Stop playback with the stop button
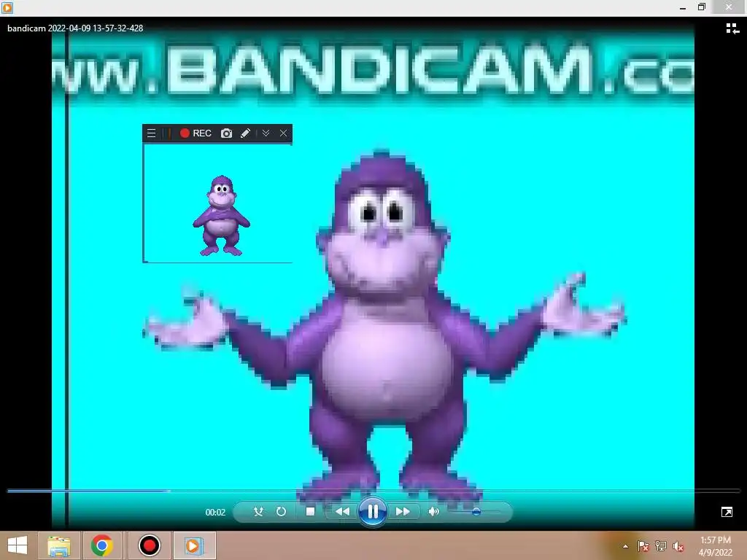This screenshot has width=747, height=560. [x=310, y=511]
